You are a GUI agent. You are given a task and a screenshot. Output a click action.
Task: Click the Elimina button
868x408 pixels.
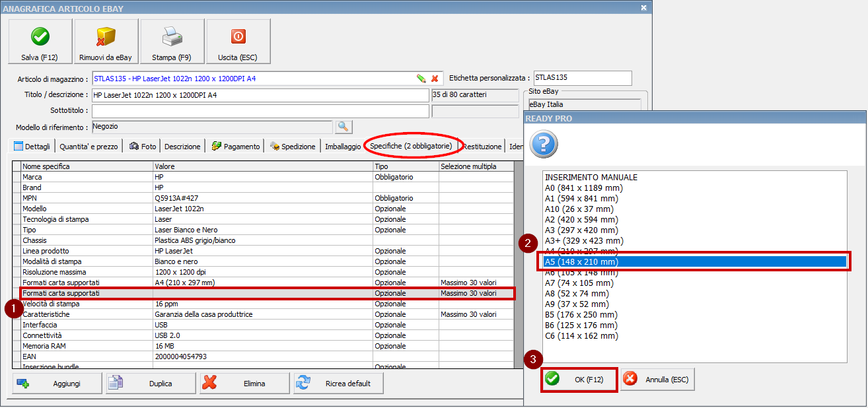pos(244,384)
